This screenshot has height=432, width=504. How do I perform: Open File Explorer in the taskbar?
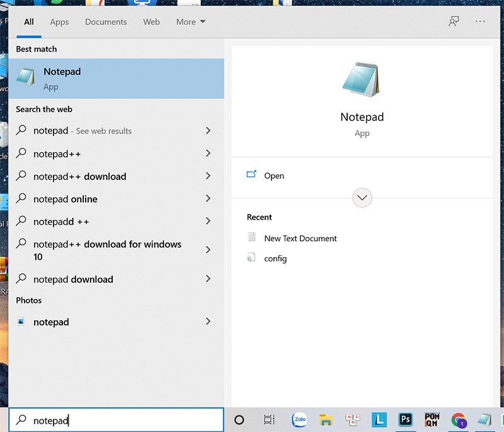coord(326,420)
